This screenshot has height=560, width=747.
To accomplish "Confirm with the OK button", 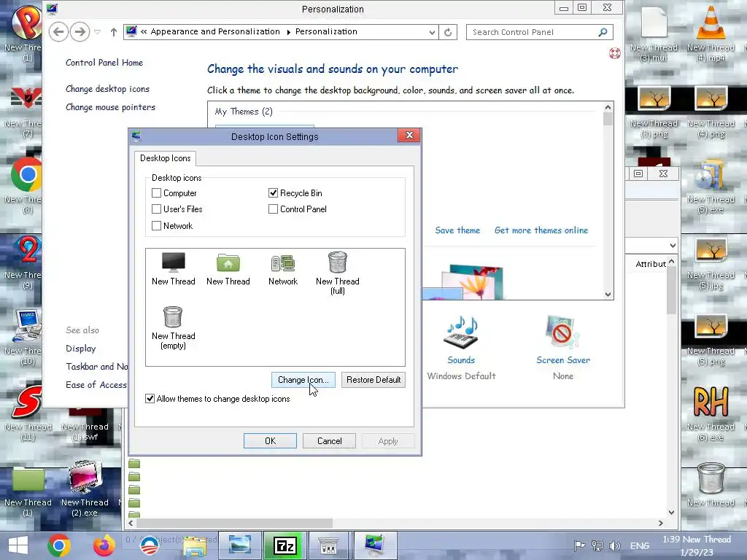I will pos(270,441).
